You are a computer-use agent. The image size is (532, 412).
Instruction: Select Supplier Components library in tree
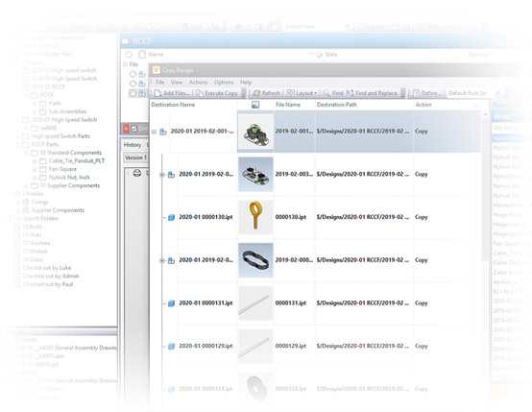58,210
